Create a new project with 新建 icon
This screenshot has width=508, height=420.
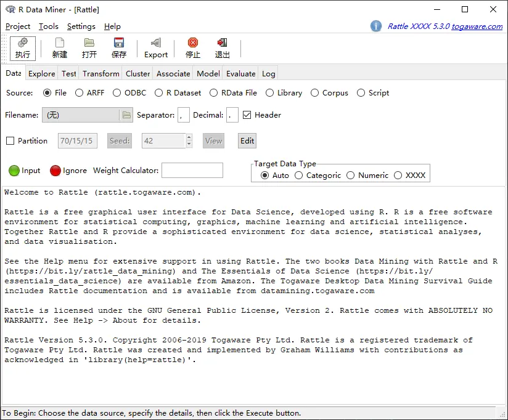click(x=60, y=48)
